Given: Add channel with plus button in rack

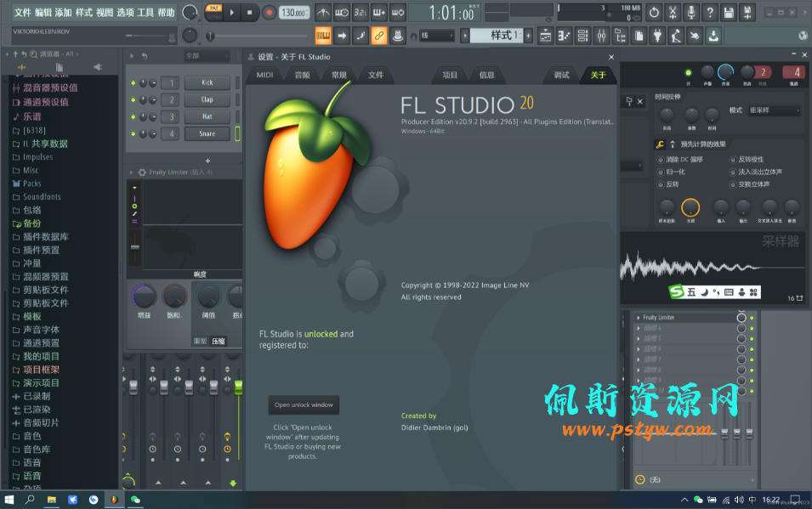Looking at the screenshot, I should pyautogui.click(x=207, y=161).
